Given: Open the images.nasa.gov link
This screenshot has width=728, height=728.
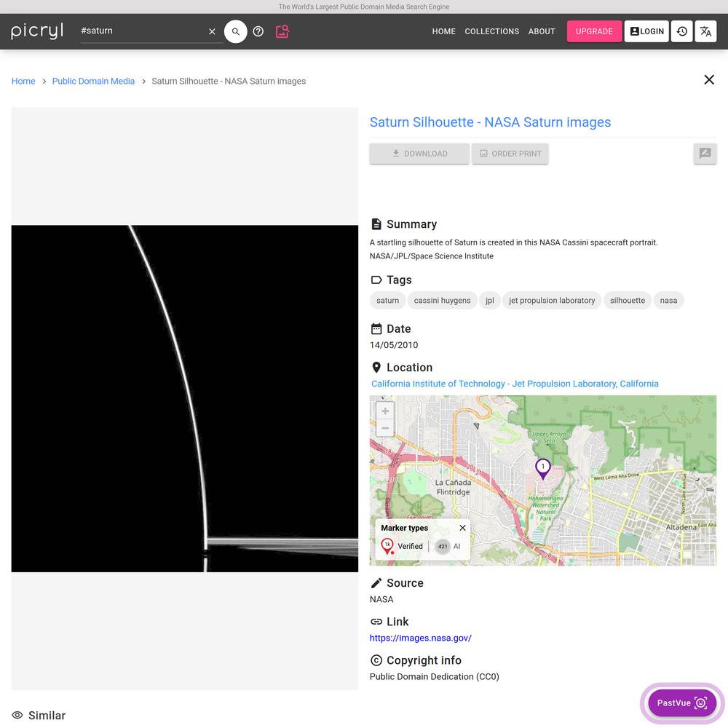Looking at the screenshot, I should 420,638.
